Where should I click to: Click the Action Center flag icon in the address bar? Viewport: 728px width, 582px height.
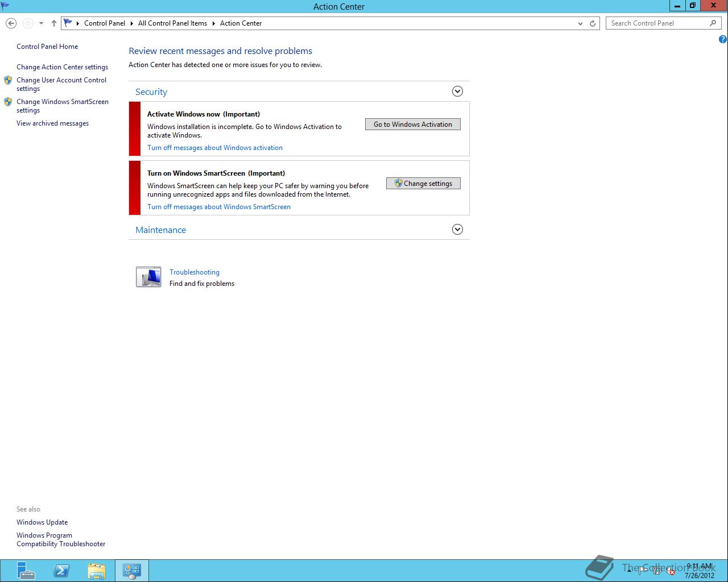[68, 23]
